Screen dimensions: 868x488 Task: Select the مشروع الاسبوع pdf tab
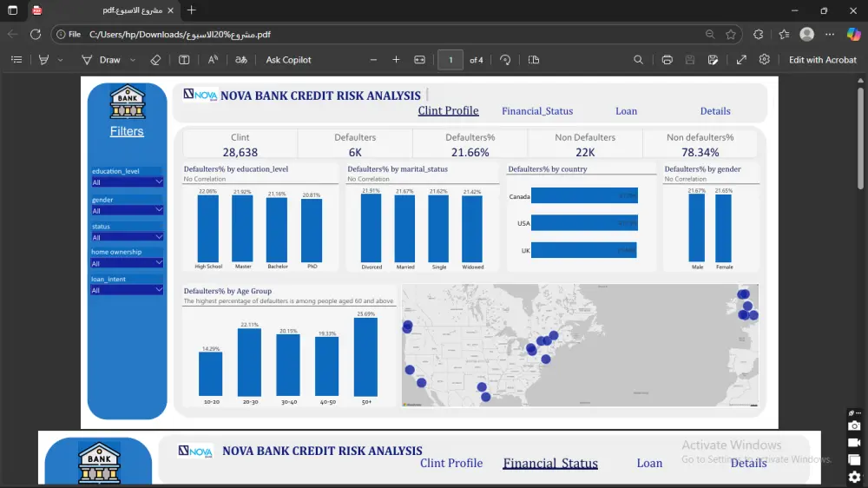tap(103, 10)
